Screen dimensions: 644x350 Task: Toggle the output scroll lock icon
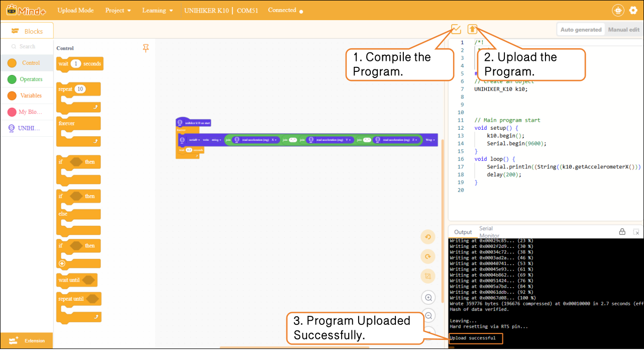point(622,232)
